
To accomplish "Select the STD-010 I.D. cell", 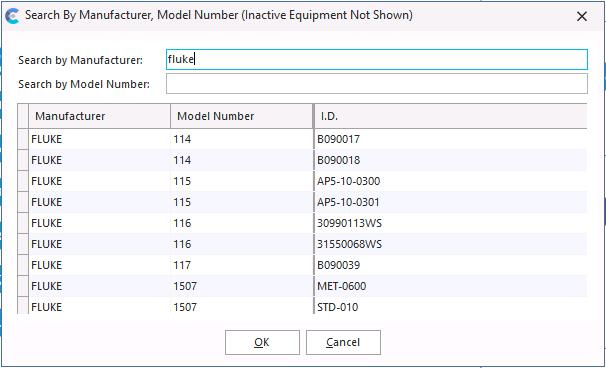I will (450, 305).
